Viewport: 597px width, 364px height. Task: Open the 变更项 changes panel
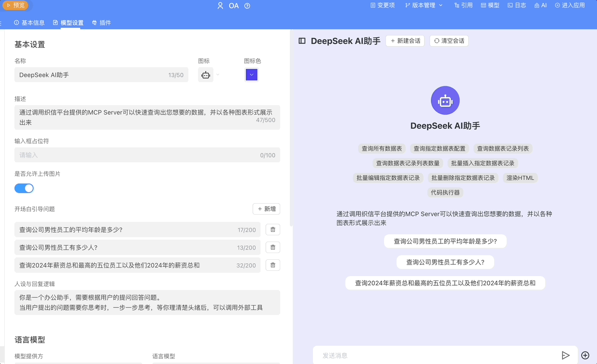383,5
